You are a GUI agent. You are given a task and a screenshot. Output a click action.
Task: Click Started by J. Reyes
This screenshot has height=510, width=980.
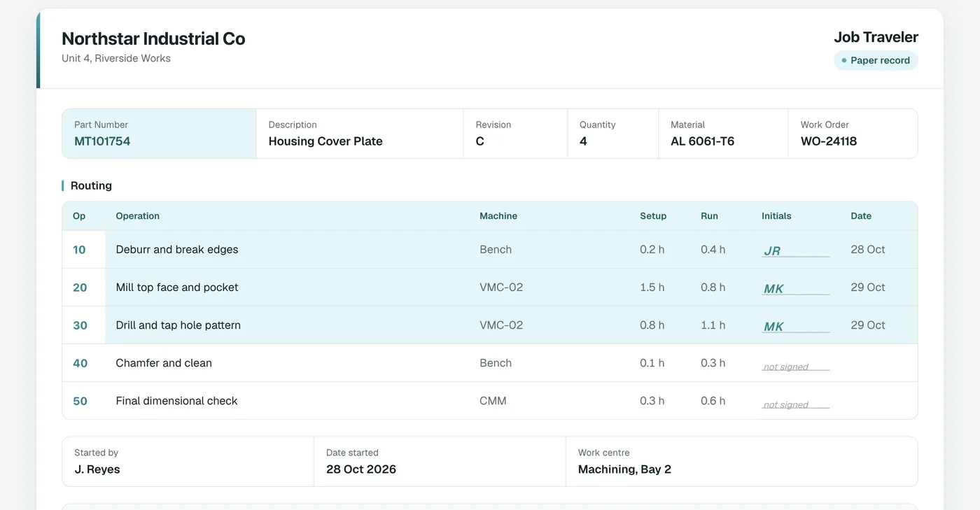pos(97,469)
